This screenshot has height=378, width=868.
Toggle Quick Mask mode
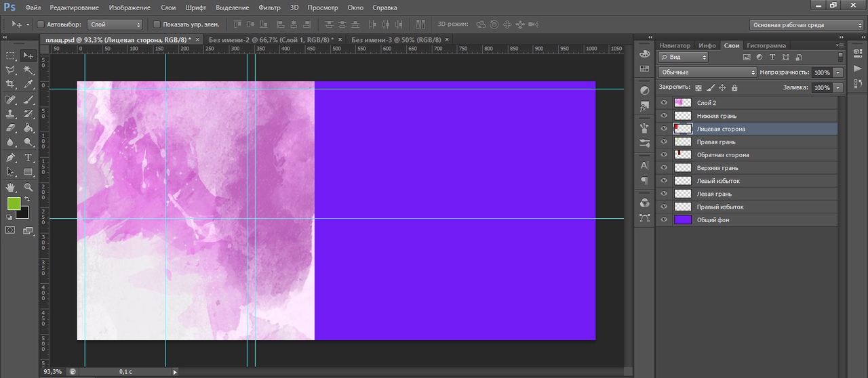click(10, 230)
